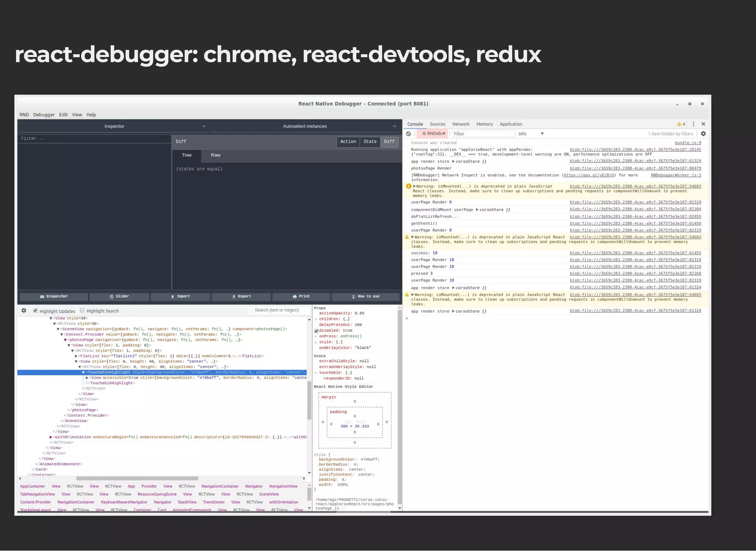The width and height of the screenshot is (756, 551).
Task: Click the warnings count indicator showing 4
Action: coord(681,124)
